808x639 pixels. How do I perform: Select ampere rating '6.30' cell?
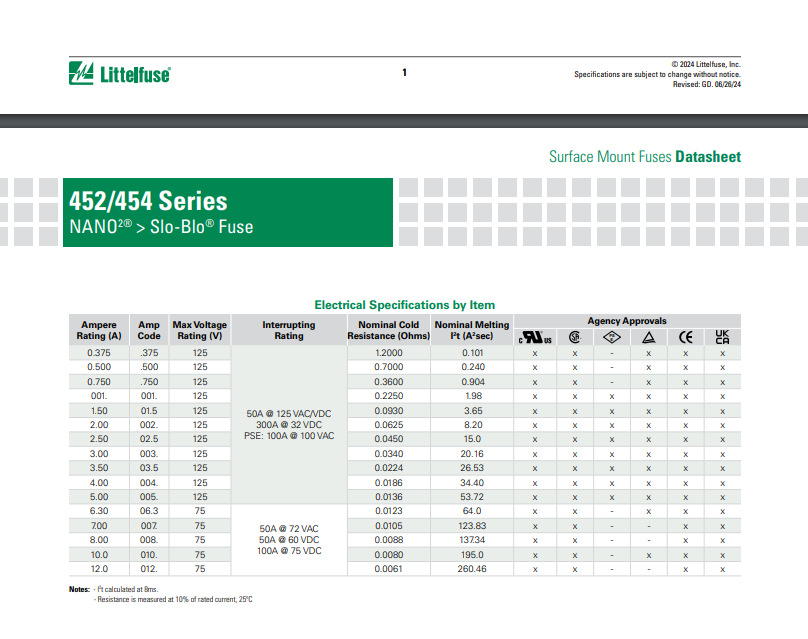point(99,511)
